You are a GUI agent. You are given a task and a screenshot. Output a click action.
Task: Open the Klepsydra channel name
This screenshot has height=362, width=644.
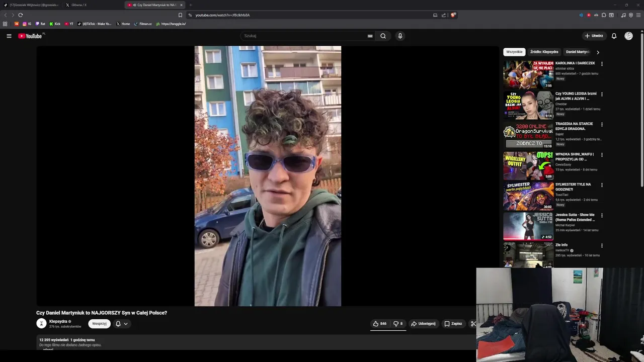pos(58,321)
